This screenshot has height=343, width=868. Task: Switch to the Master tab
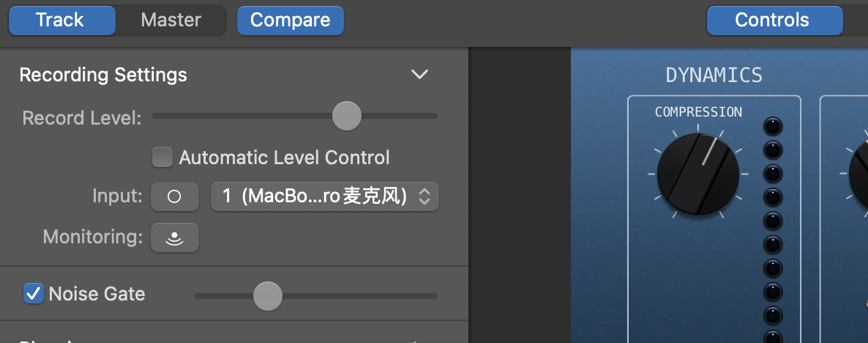pyautogui.click(x=171, y=20)
